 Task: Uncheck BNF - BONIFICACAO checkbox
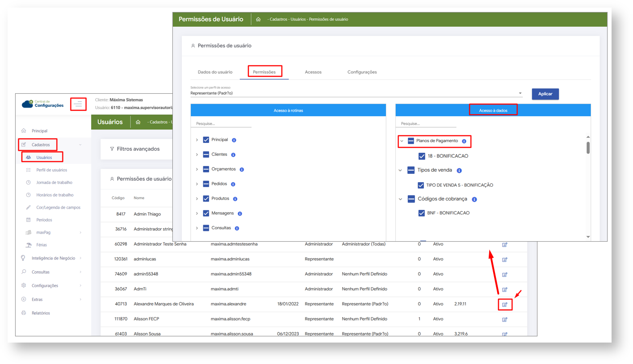tap(421, 213)
